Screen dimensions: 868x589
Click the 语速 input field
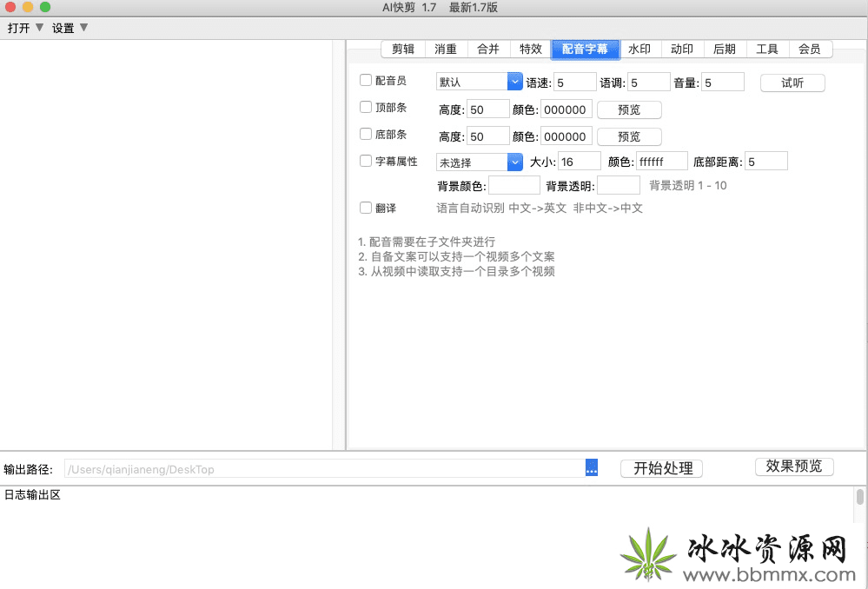click(x=575, y=83)
